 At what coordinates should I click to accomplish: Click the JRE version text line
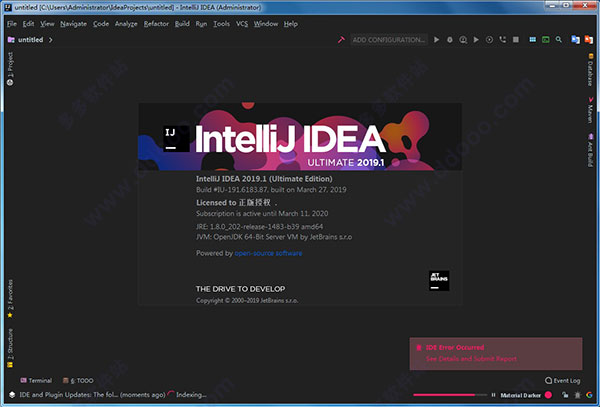pyautogui.click(x=259, y=226)
